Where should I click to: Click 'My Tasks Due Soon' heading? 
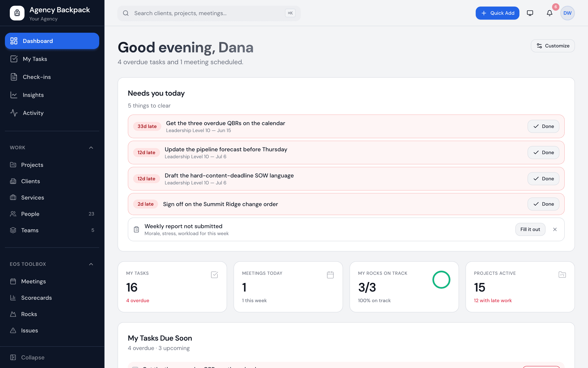click(160, 338)
